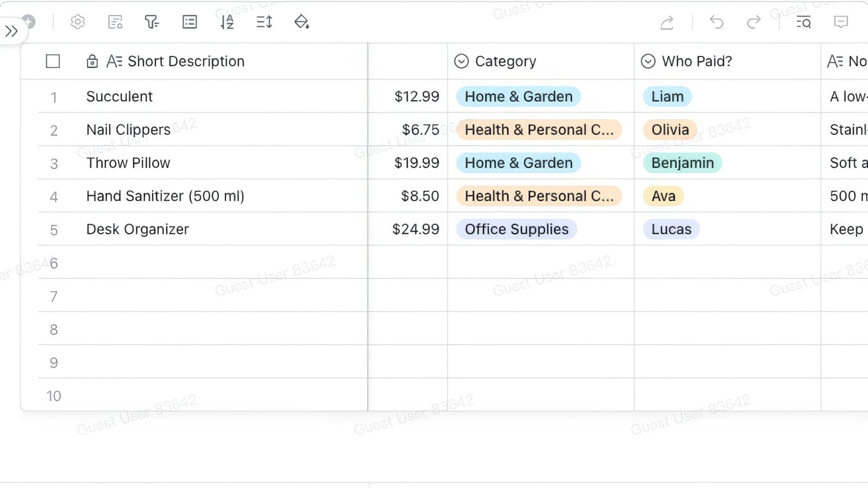The height and width of the screenshot is (488, 868).
Task: Open search within the table
Action: (803, 22)
